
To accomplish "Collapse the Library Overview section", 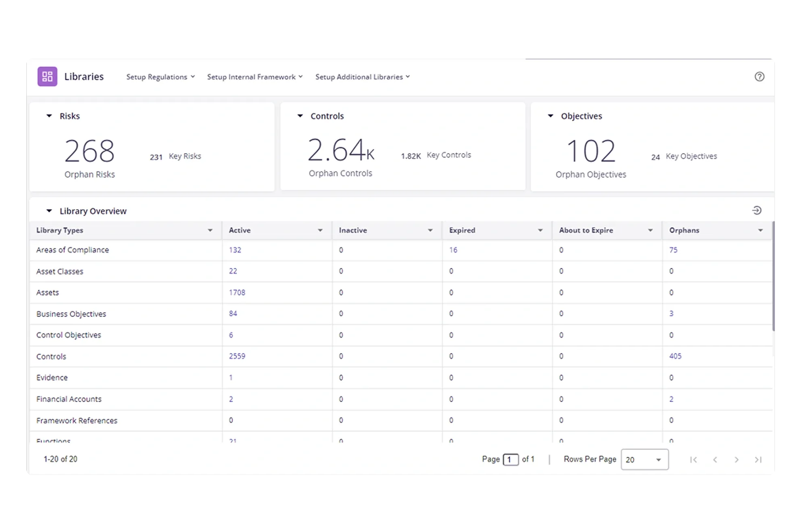I will (x=49, y=211).
